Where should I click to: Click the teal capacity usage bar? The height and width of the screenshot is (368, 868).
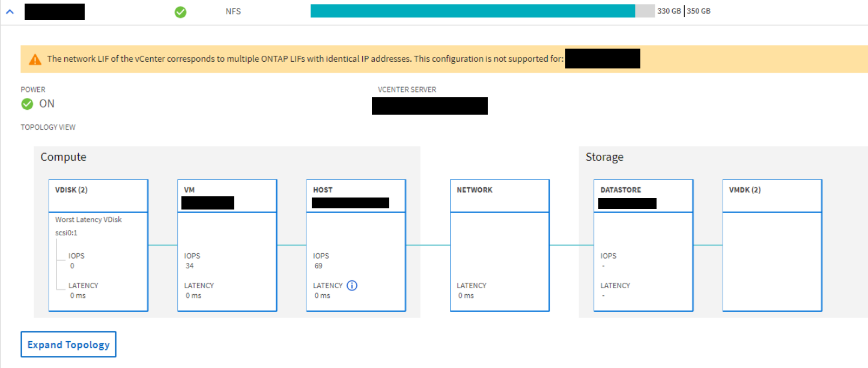click(472, 11)
